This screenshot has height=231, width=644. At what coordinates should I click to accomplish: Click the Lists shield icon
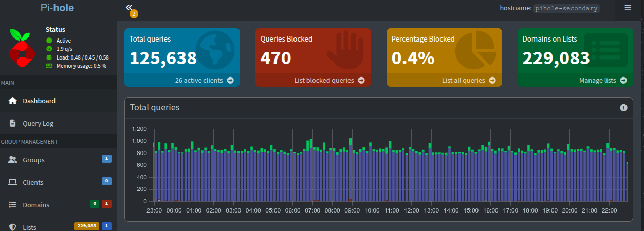pyautogui.click(x=13, y=227)
